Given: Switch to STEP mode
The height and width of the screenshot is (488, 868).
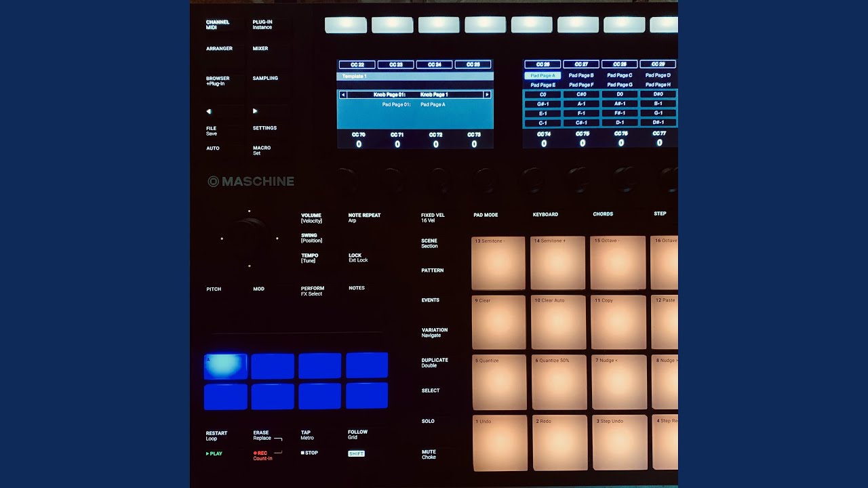Looking at the screenshot, I should (x=660, y=213).
